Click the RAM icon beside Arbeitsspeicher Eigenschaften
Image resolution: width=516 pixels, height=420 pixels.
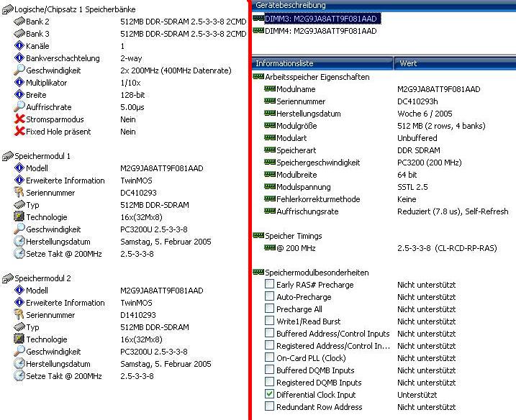pos(258,77)
